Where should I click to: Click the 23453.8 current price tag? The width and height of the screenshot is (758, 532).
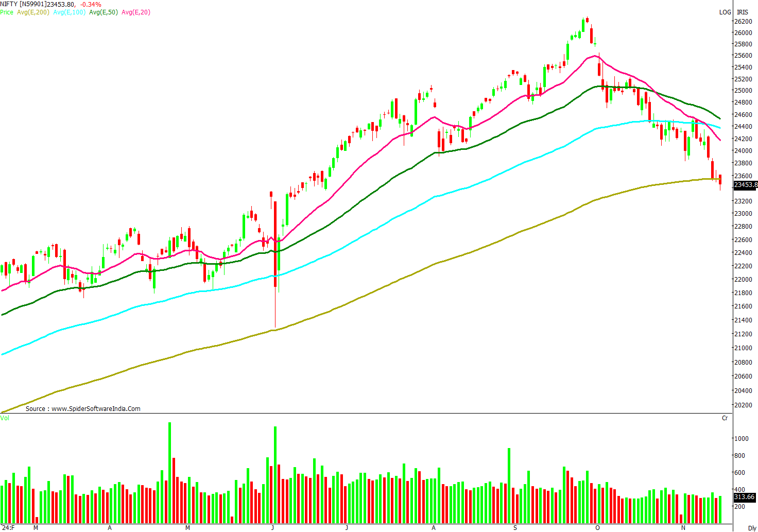coord(745,185)
